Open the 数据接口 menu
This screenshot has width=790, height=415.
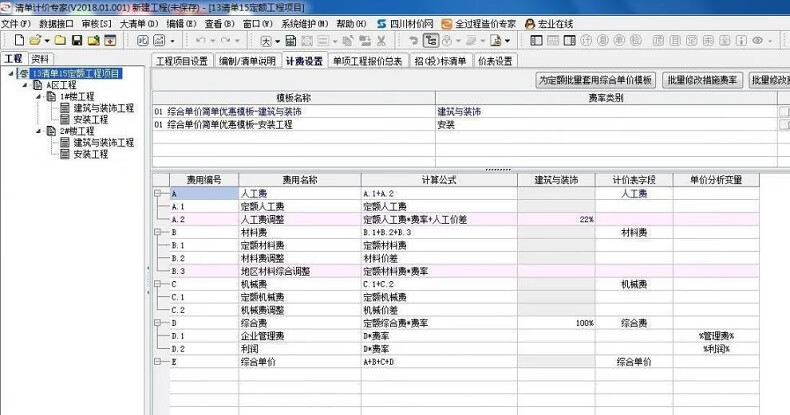tap(56, 24)
